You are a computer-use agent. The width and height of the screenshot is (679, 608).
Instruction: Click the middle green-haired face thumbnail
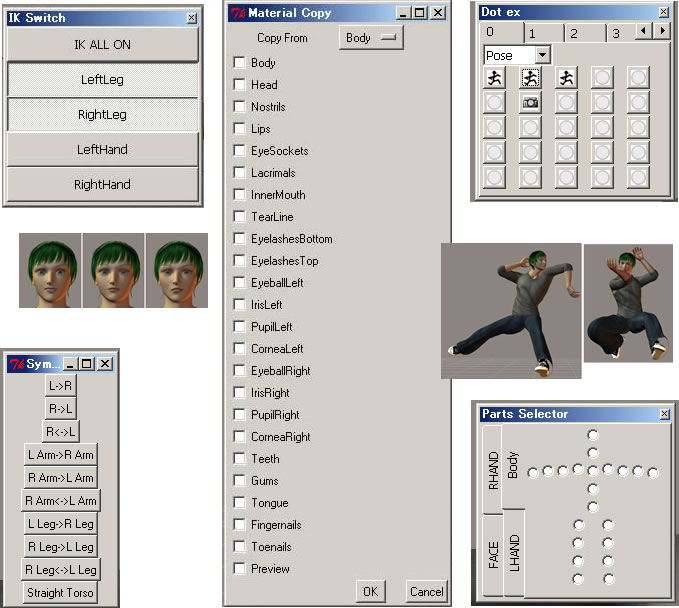[113, 271]
